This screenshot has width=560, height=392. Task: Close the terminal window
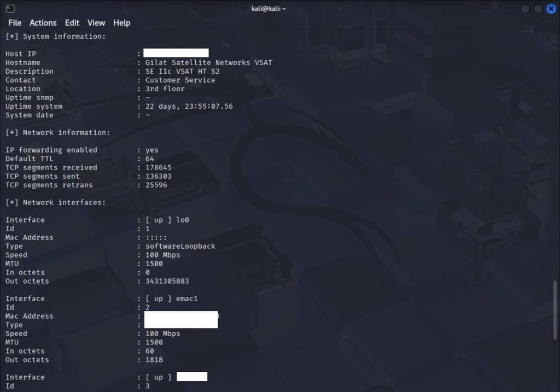point(551,9)
